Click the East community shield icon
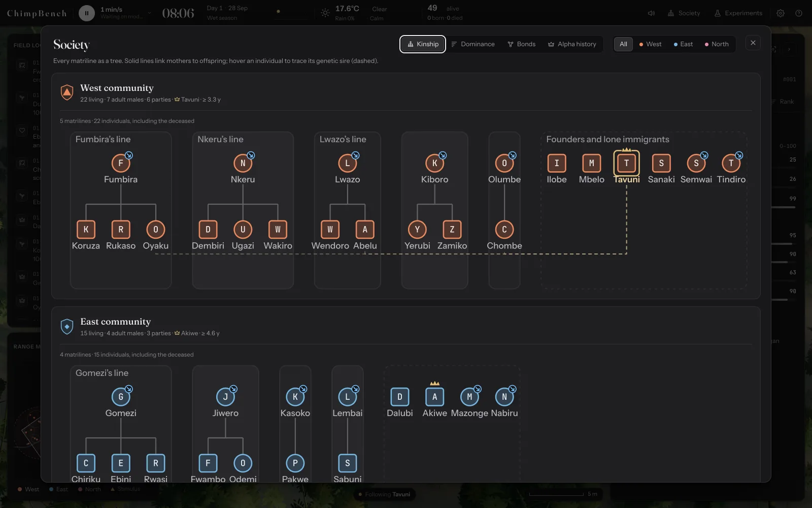 point(67,326)
